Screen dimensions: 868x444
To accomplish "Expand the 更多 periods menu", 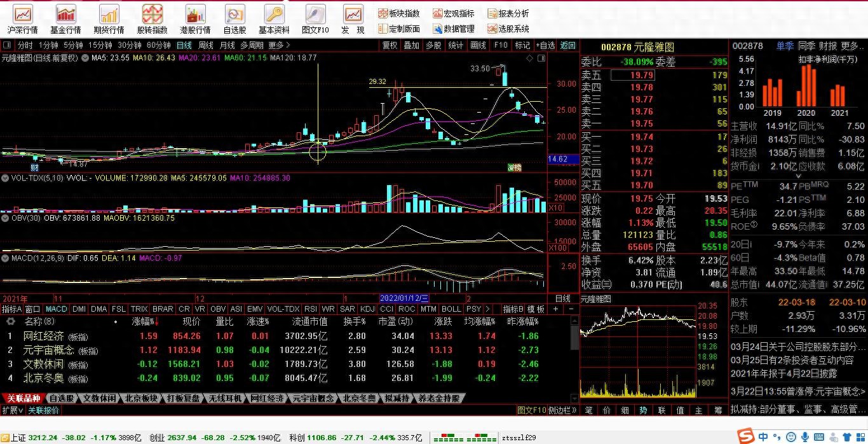I will 279,45.
